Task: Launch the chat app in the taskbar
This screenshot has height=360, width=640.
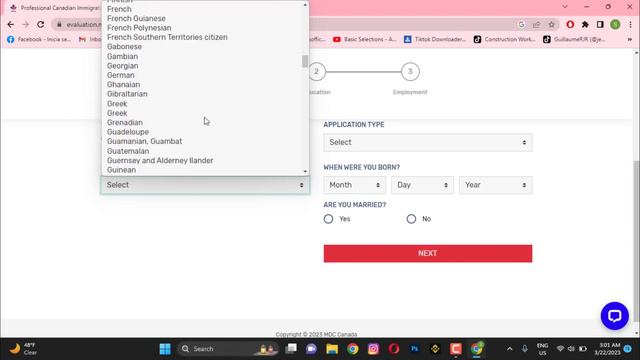Action: pyautogui.click(x=311, y=349)
